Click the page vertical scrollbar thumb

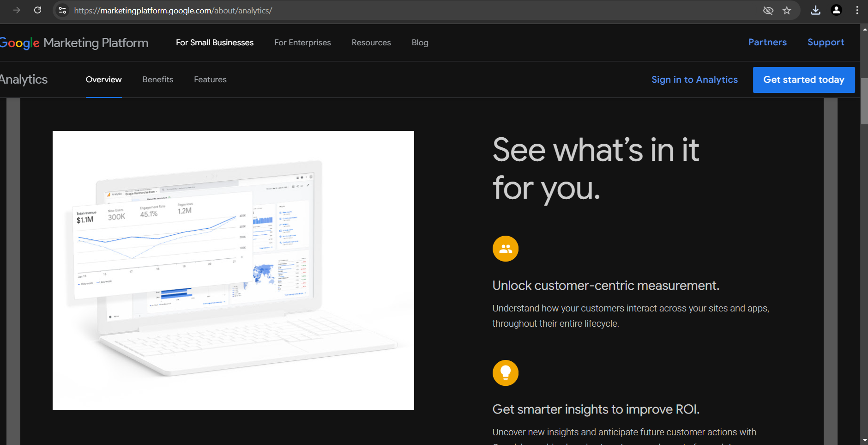point(864,101)
